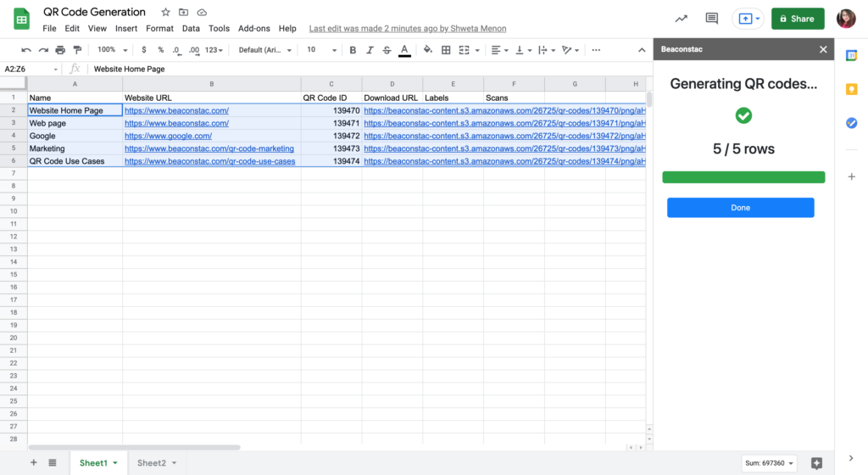This screenshot has height=475, width=868.
Task: Open text rotation dropdown
Action: tap(570, 50)
